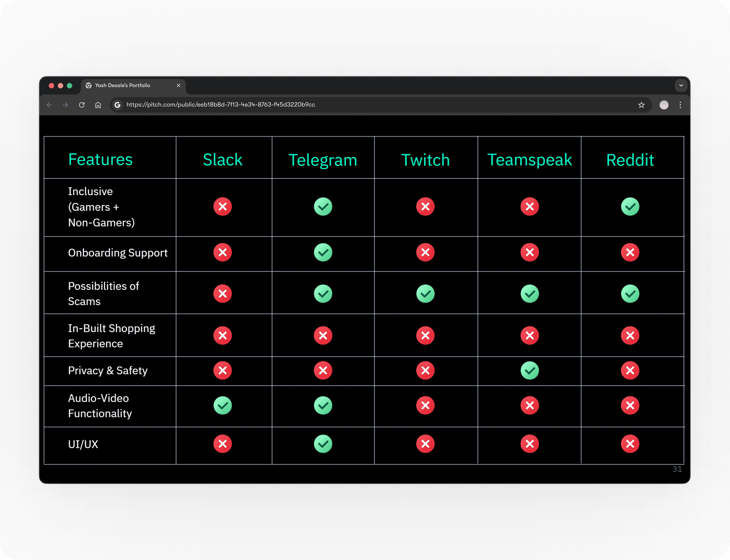This screenshot has height=560, width=730.
Task: Click the browser forward arrow
Action: [x=65, y=105]
